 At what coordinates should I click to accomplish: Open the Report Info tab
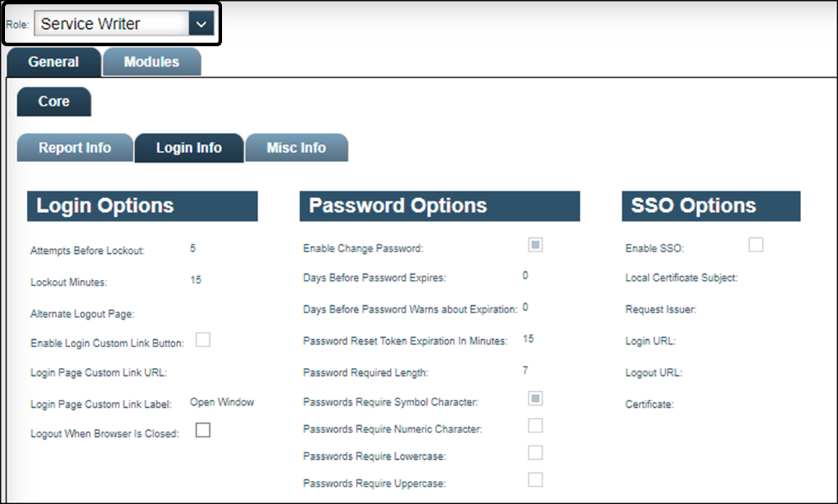tap(75, 148)
